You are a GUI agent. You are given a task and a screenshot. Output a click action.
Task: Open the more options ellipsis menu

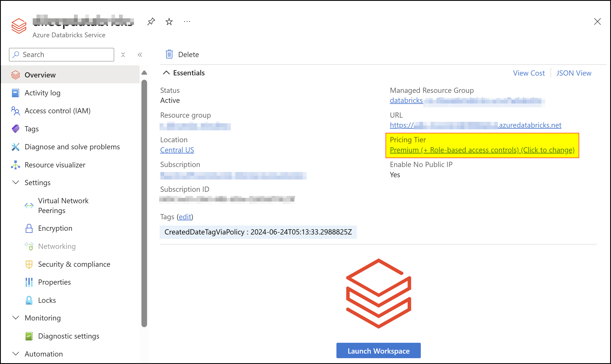tap(187, 22)
